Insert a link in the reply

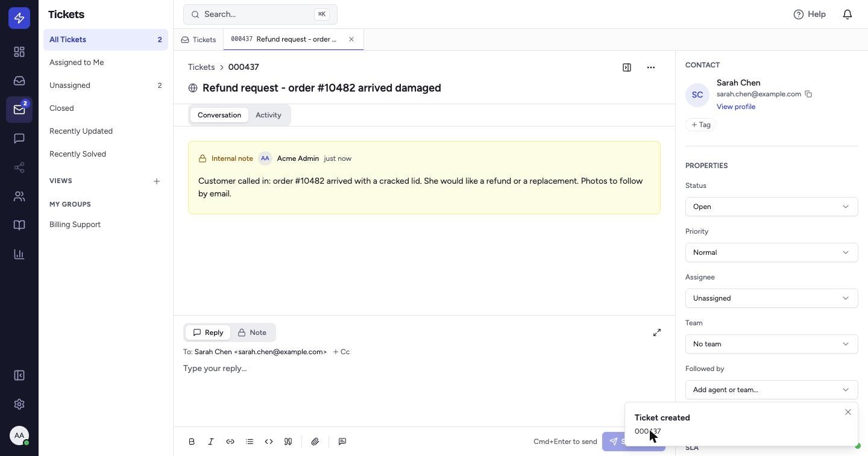[x=230, y=442]
